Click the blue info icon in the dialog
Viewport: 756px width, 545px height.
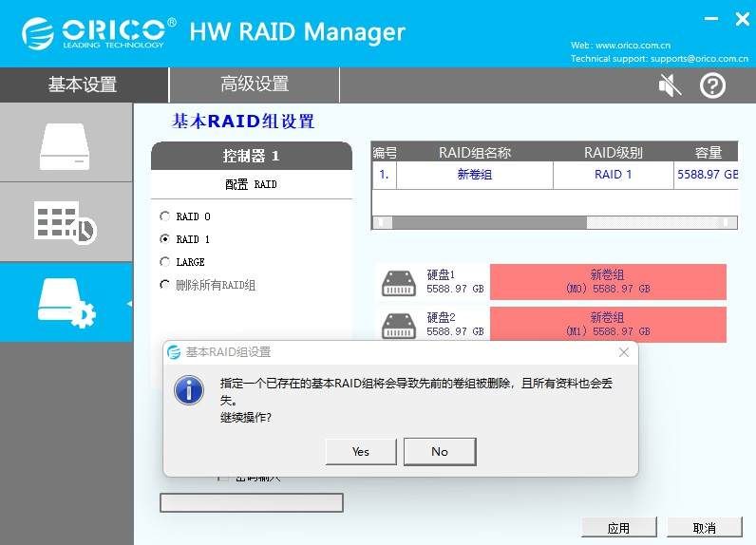[x=189, y=390]
